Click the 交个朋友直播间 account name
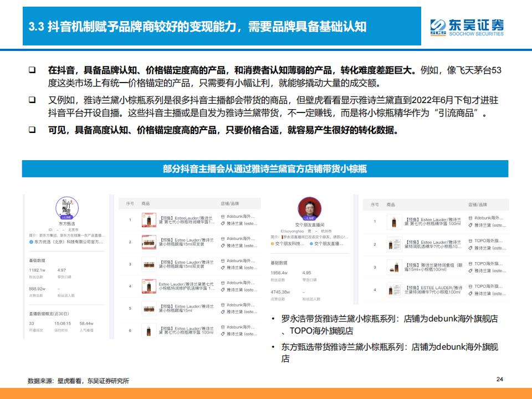The image size is (532, 399). (309, 224)
